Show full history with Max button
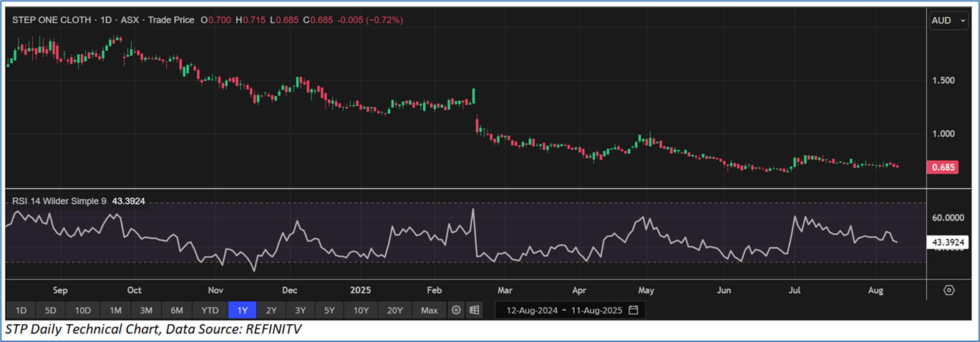This screenshot has height=342, width=980. 429,311
